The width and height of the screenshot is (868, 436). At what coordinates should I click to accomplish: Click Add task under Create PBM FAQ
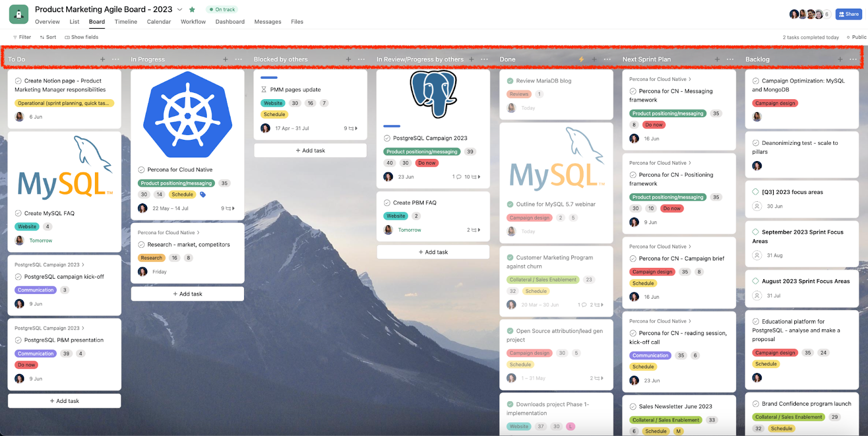click(433, 252)
